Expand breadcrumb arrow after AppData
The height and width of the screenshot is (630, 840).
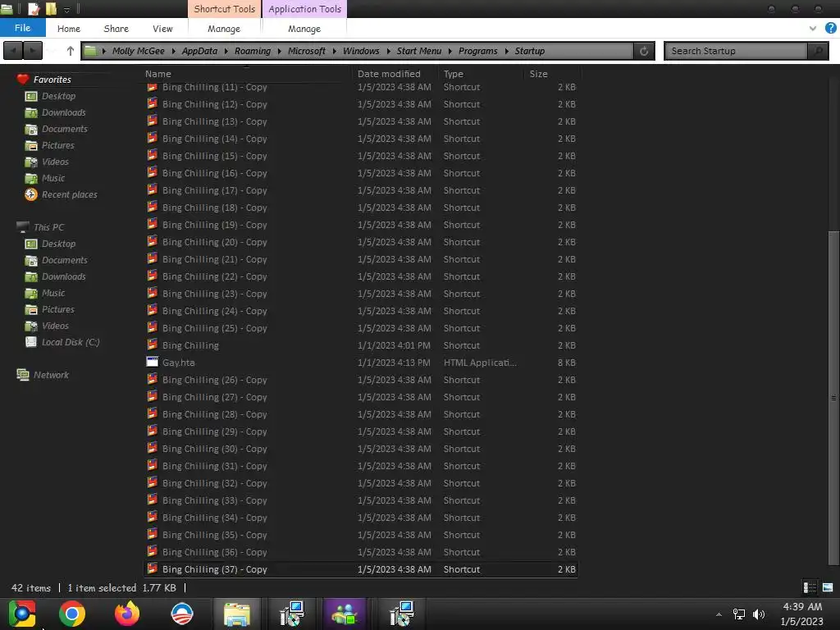tap(226, 51)
